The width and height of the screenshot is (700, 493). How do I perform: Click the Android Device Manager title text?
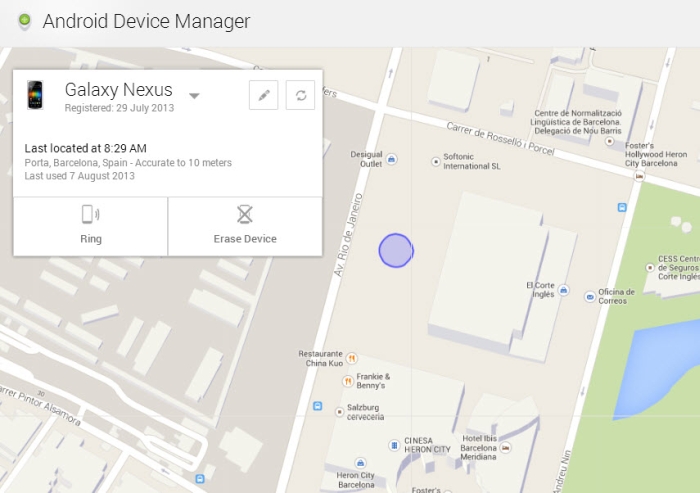pos(146,21)
